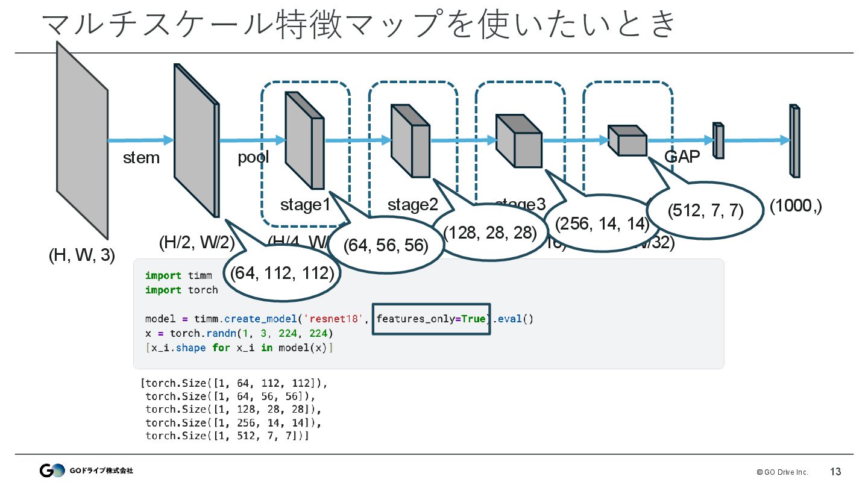Click the "(1000,)" output shape label
The width and height of the screenshot is (868, 488).
click(x=796, y=206)
